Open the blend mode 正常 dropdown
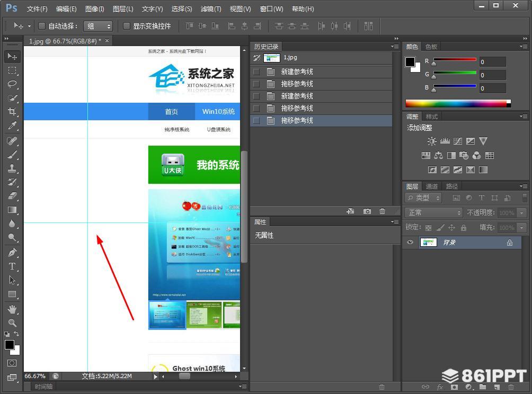This screenshot has height=394, width=532. click(x=434, y=212)
